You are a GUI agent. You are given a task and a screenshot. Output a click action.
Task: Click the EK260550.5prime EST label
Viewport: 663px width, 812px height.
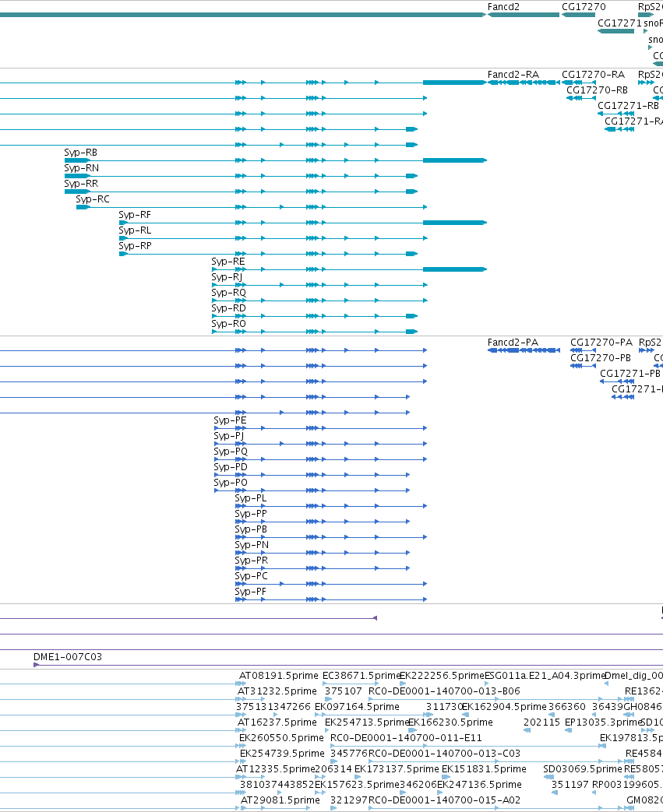pos(281,737)
